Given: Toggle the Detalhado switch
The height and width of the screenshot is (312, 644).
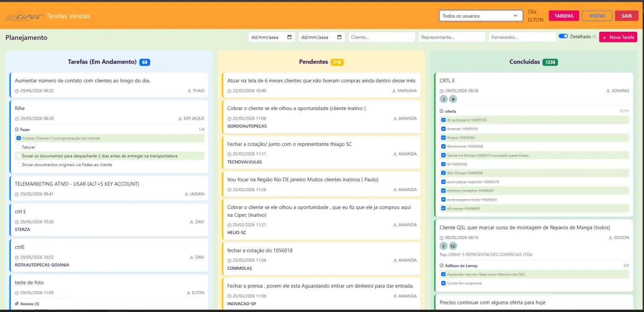Looking at the screenshot, I should tap(563, 36).
